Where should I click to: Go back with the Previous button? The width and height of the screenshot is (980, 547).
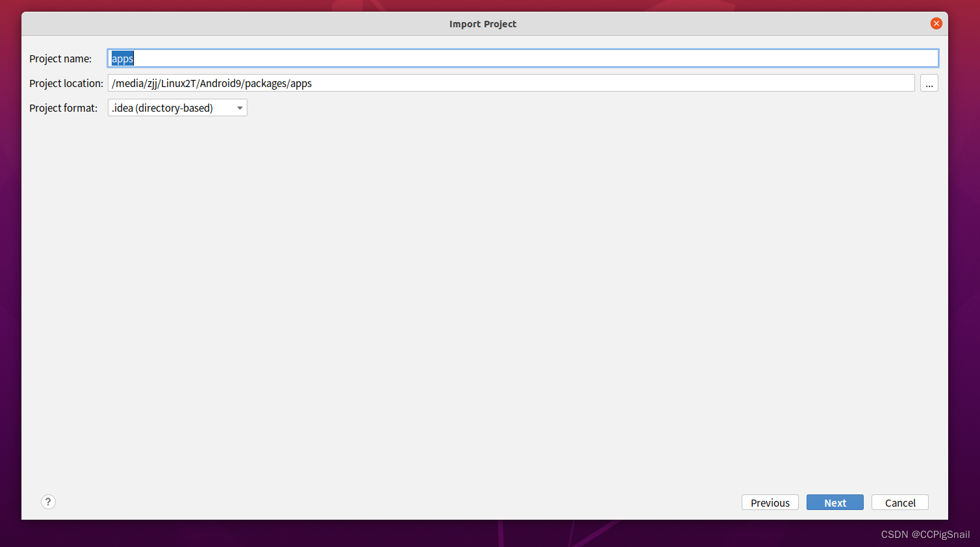[x=770, y=503]
